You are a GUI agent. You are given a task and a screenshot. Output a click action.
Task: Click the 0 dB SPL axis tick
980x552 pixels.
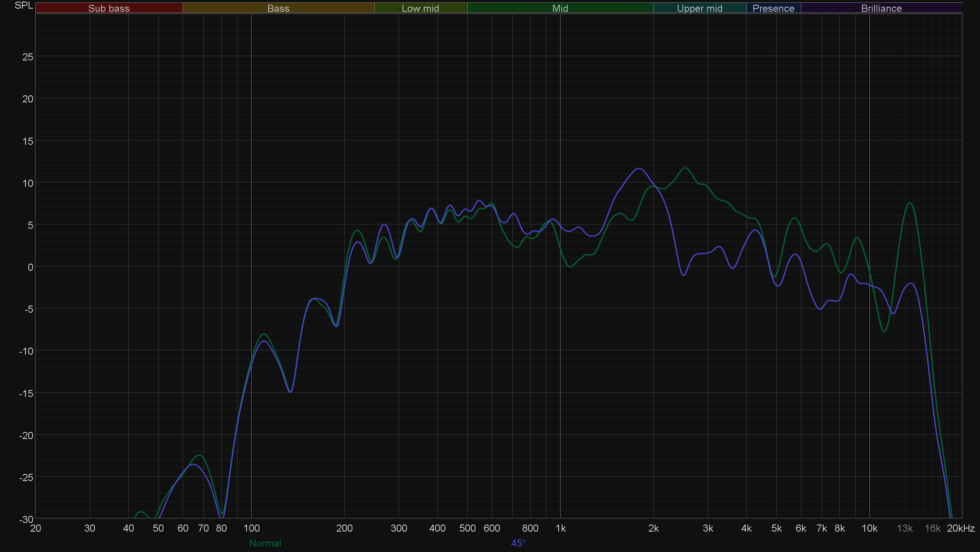coord(30,268)
